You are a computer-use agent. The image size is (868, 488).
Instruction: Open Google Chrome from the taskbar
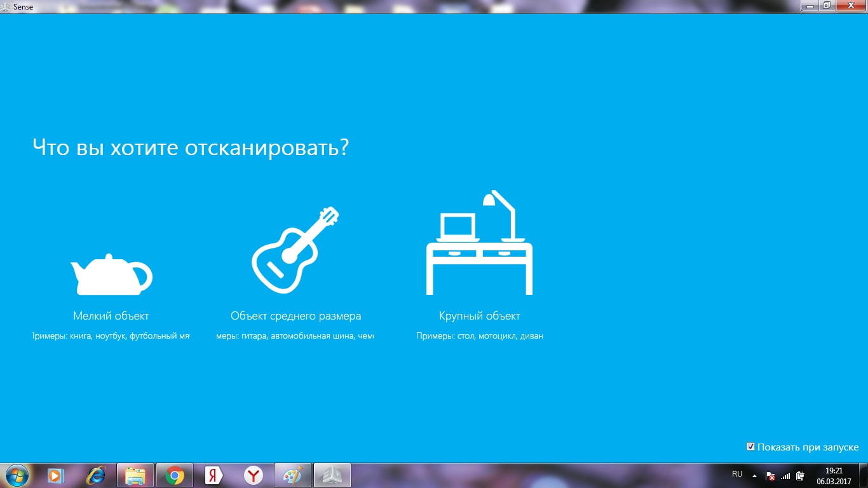tap(175, 475)
